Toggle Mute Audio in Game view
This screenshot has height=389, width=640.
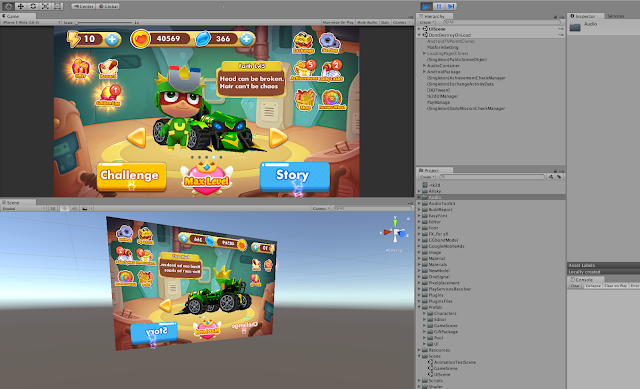click(367, 22)
